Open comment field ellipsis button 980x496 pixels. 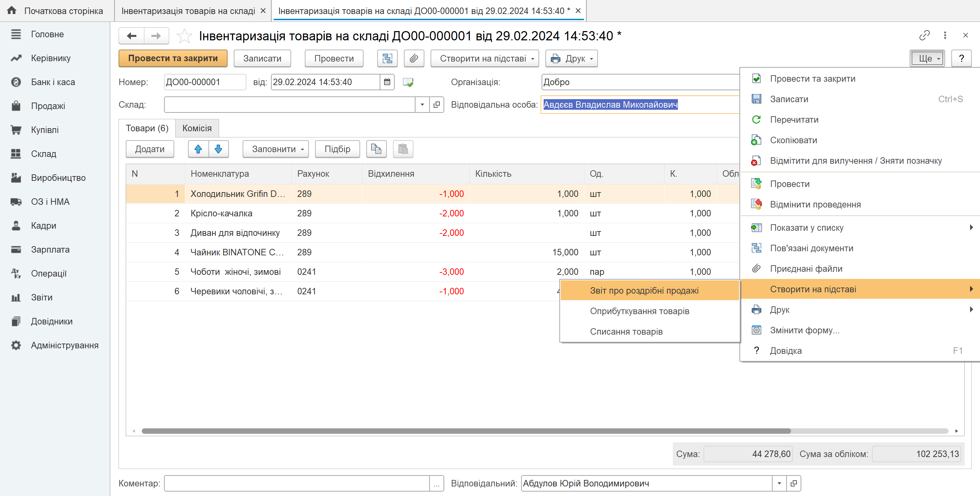pyautogui.click(x=437, y=483)
